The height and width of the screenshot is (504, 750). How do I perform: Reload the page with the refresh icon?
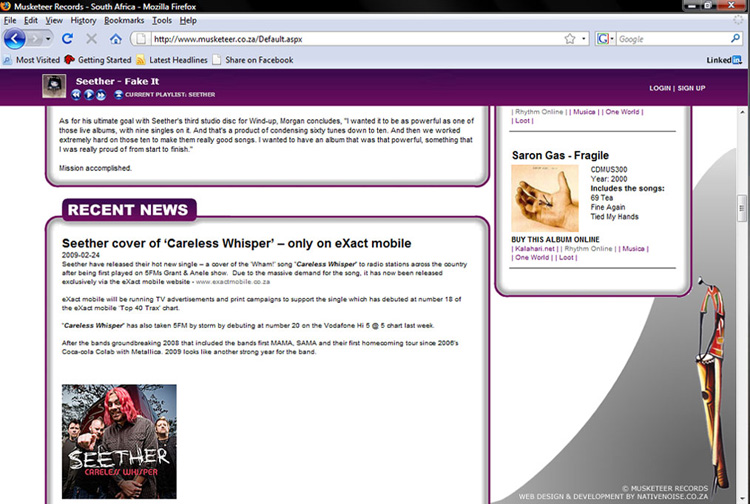click(x=67, y=39)
